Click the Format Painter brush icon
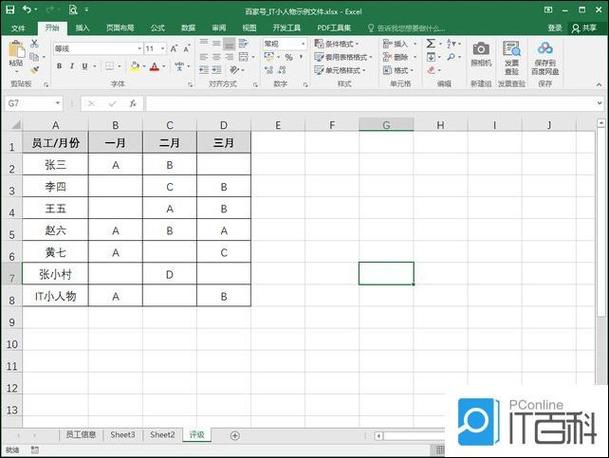Viewport: 609px width, 458px height. click(x=35, y=70)
